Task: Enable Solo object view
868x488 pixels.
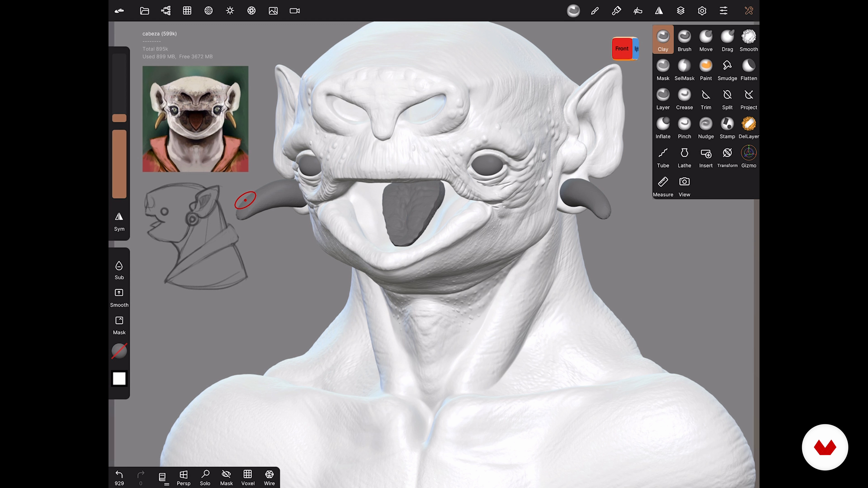Action: 205,477
